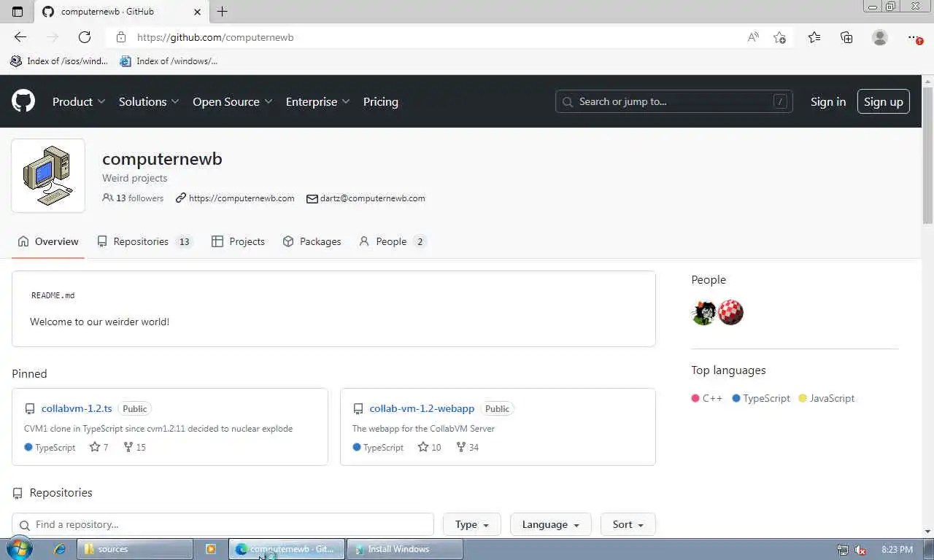Click the People sidebar heading
This screenshot has height=560, width=934.
click(709, 280)
